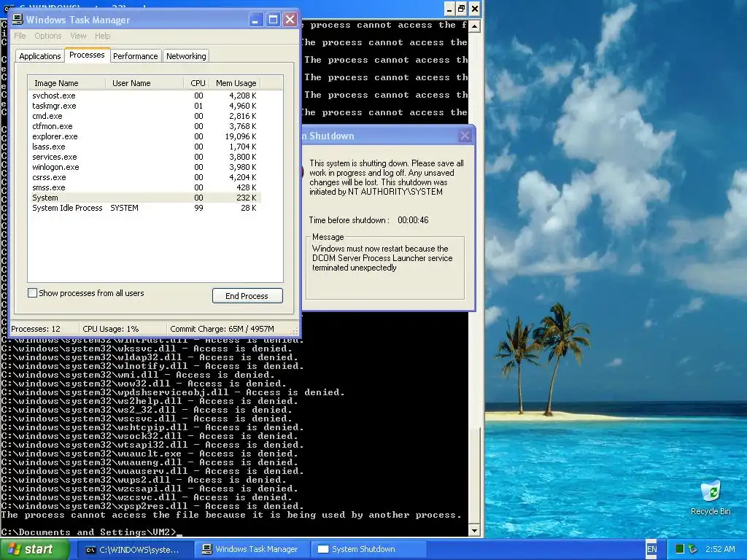Select the taskmgr.exe process row

pyautogui.click(x=144, y=106)
